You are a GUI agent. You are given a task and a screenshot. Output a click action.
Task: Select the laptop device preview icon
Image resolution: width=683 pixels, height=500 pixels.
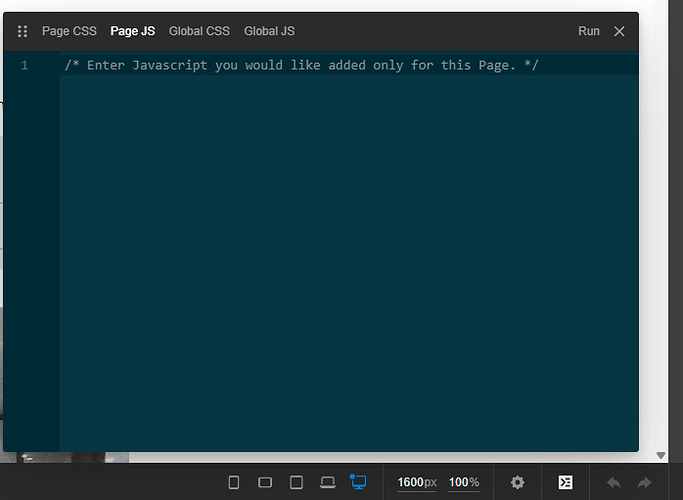coord(327,482)
